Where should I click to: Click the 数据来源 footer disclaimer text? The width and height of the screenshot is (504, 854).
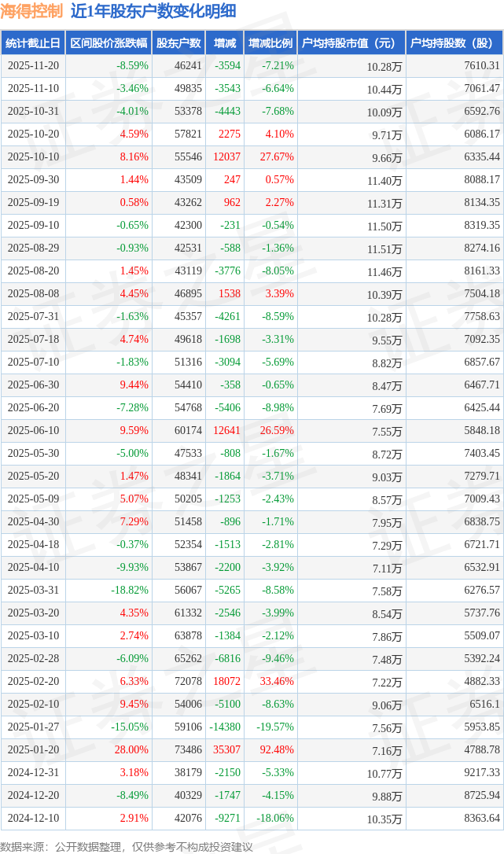coord(126,846)
